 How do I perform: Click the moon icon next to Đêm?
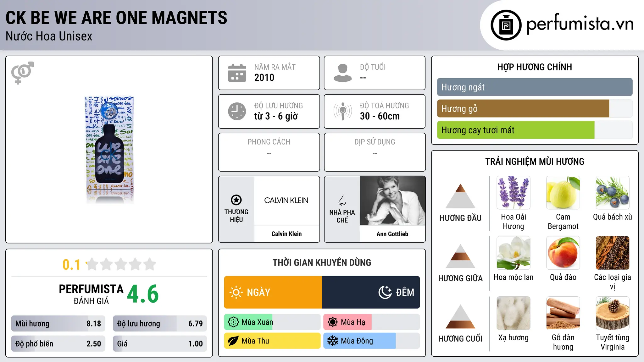point(385,292)
